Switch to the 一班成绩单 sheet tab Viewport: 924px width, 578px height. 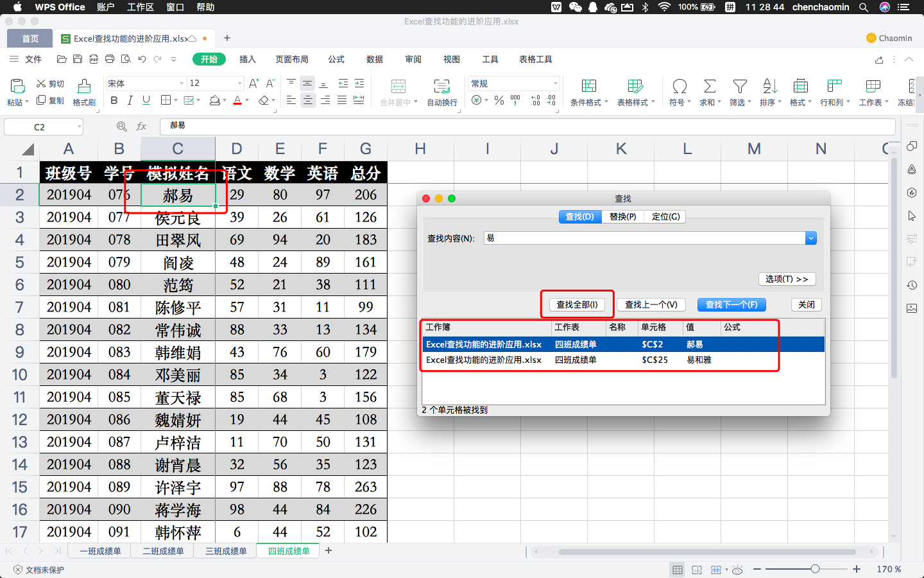tap(100, 551)
